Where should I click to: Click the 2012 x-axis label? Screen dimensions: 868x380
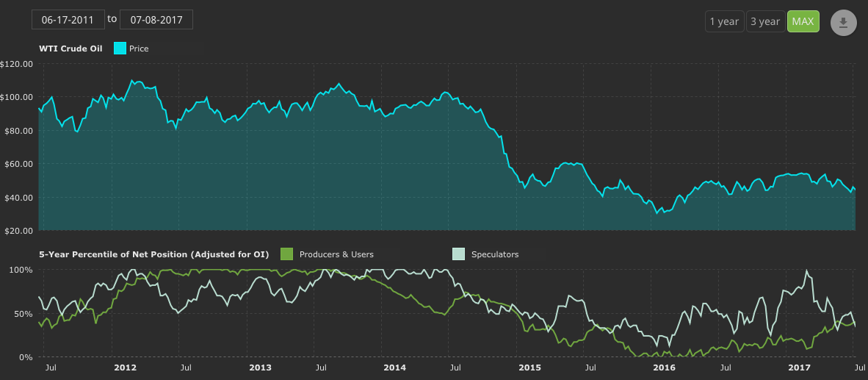point(126,367)
